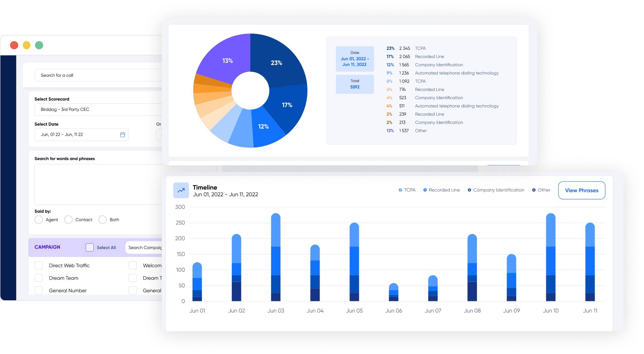Click the green window dot
This screenshot has width=644, height=354.
39,45
